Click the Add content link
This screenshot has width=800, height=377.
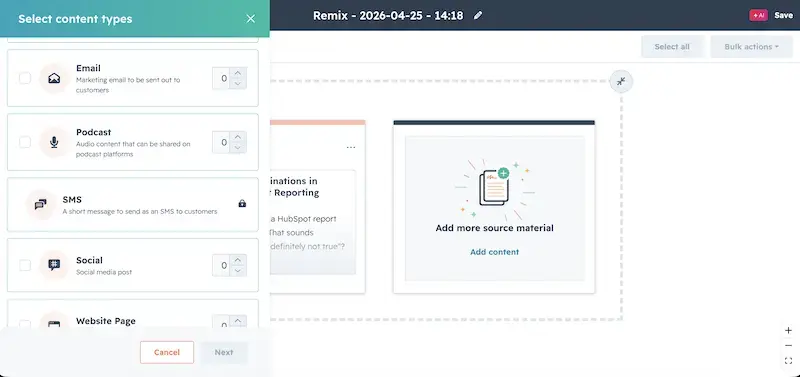click(494, 252)
